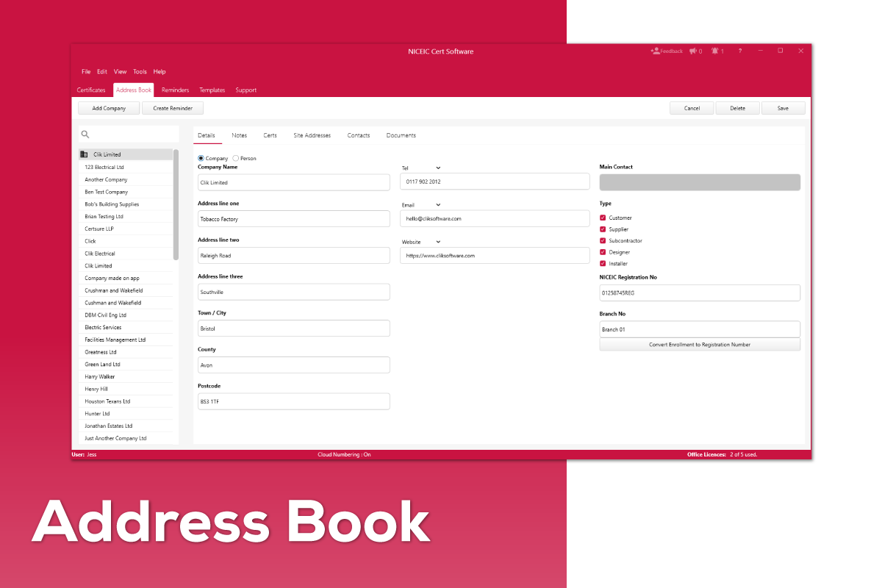Open the Help menu

click(x=159, y=72)
